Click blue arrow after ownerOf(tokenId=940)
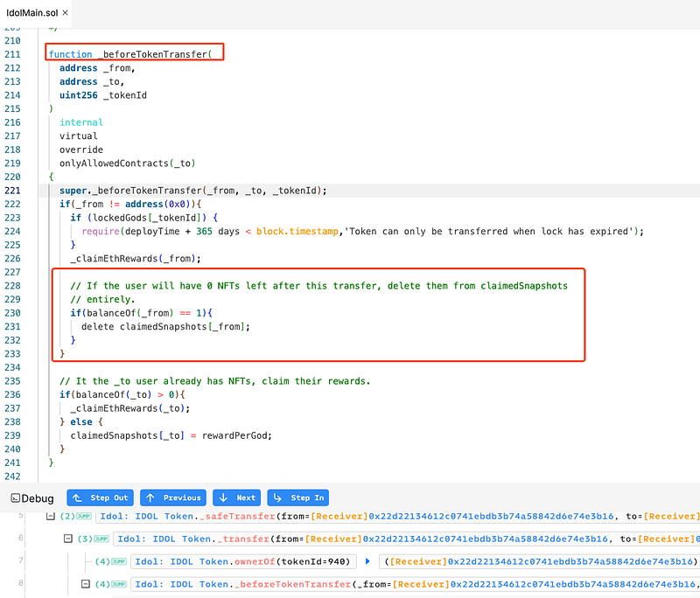Viewport: 700px width, 598px height. (x=368, y=561)
